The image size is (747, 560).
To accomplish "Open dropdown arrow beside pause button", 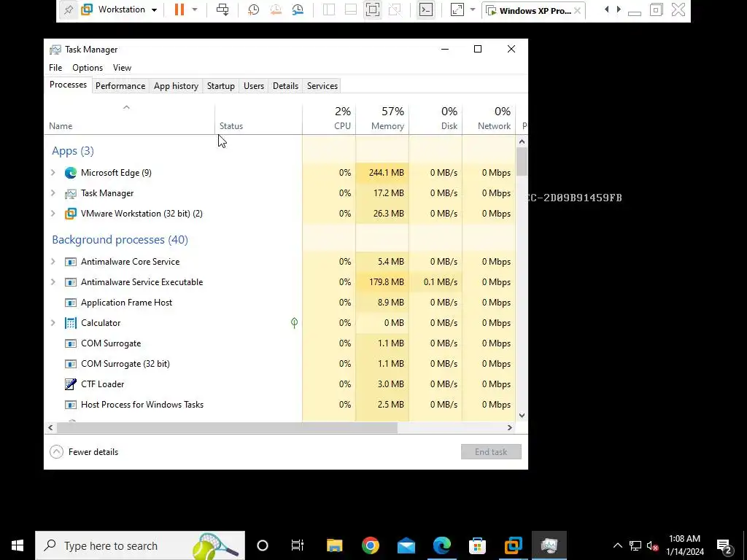I will click(x=194, y=9).
